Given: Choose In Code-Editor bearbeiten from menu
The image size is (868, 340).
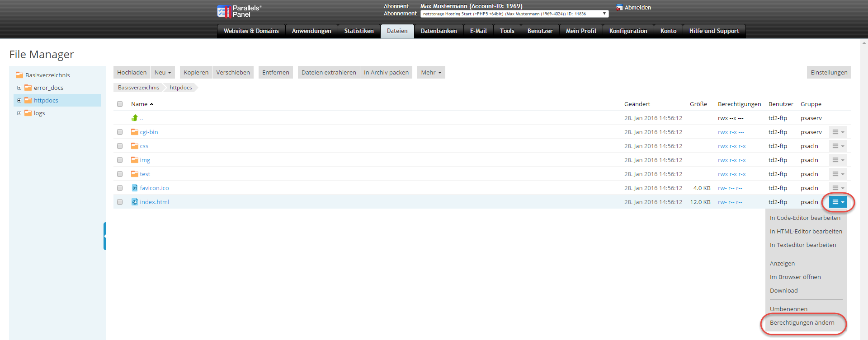Looking at the screenshot, I should point(805,218).
